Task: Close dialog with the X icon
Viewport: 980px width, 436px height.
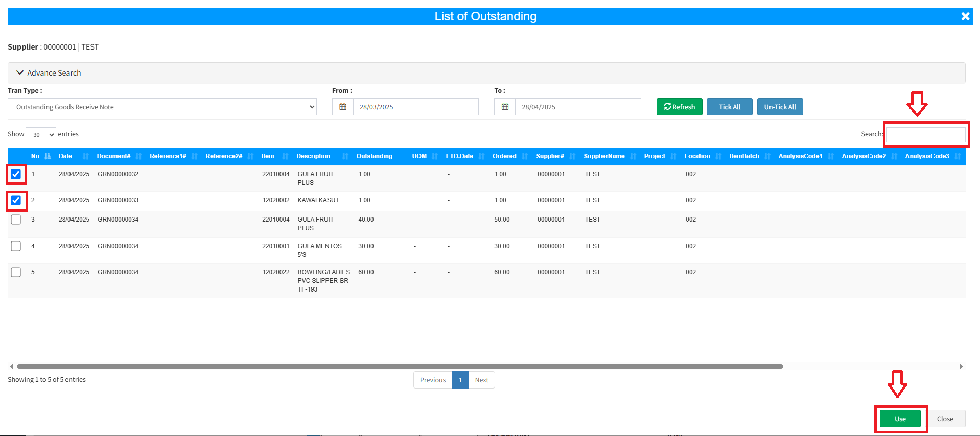Action: (x=965, y=16)
